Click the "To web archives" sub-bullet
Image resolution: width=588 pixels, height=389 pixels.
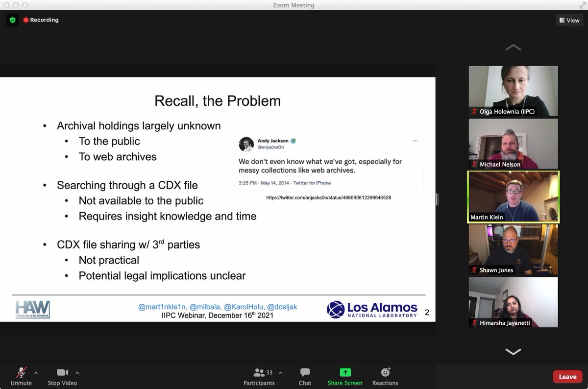pyautogui.click(x=118, y=157)
